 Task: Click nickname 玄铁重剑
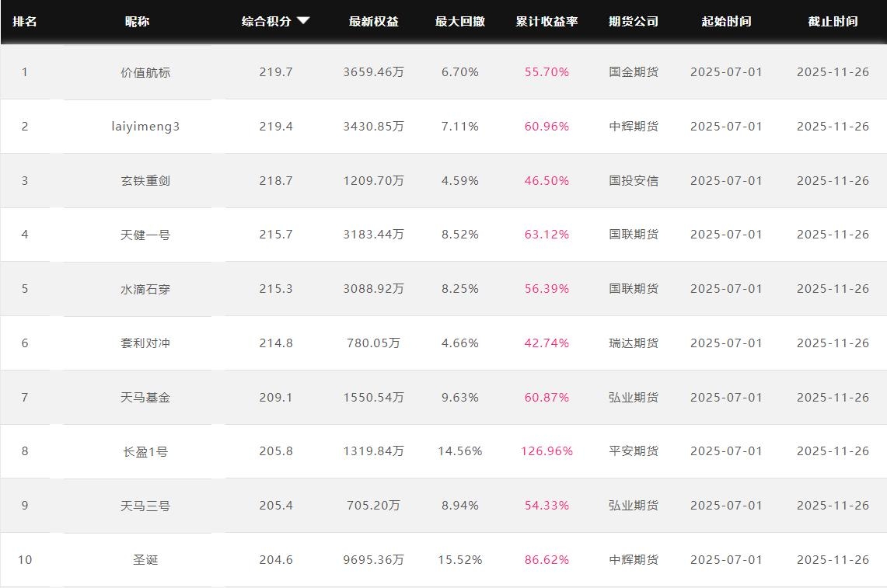[x=145, y=180]
